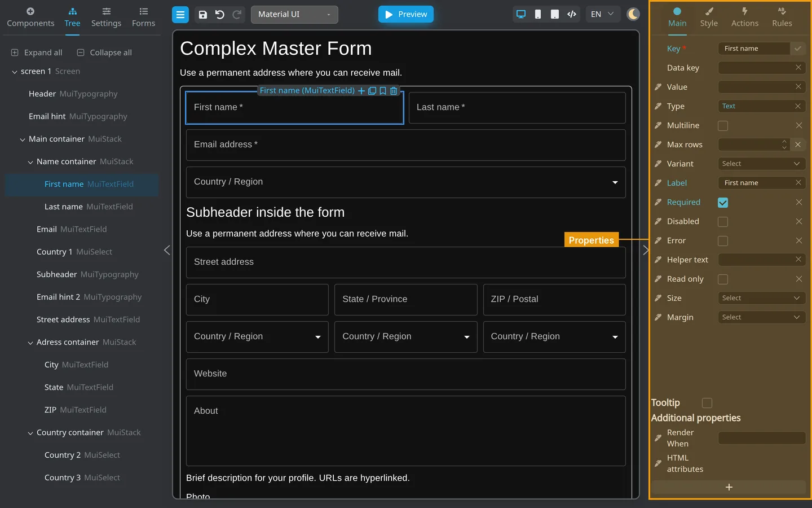Delete the First name component
The width and height of the screenshot is (812, 508).
pos(394,91)
